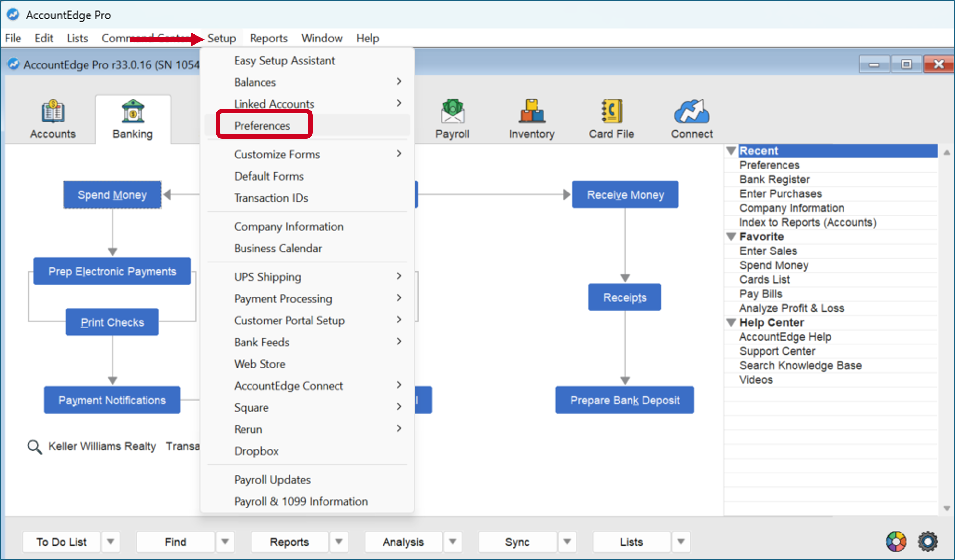Open the color wheel theme icon
955x560 pixels.
[x=896, y=542]
